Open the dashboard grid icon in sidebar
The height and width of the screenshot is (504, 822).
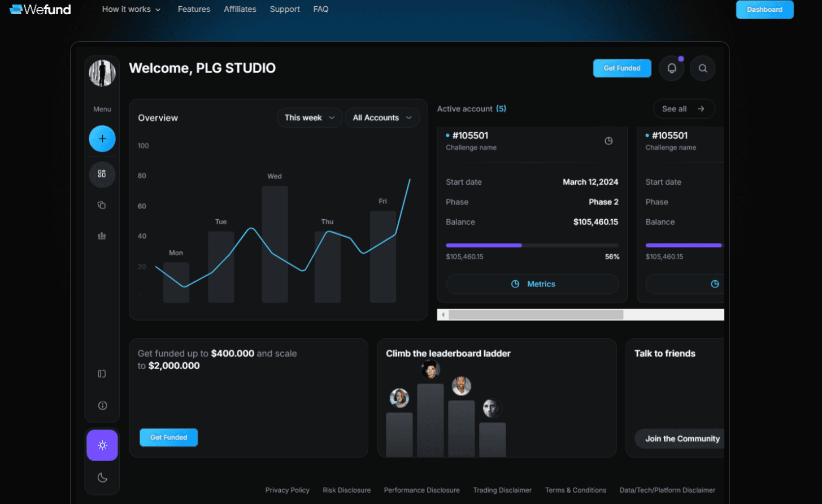[x=102, y=174]
